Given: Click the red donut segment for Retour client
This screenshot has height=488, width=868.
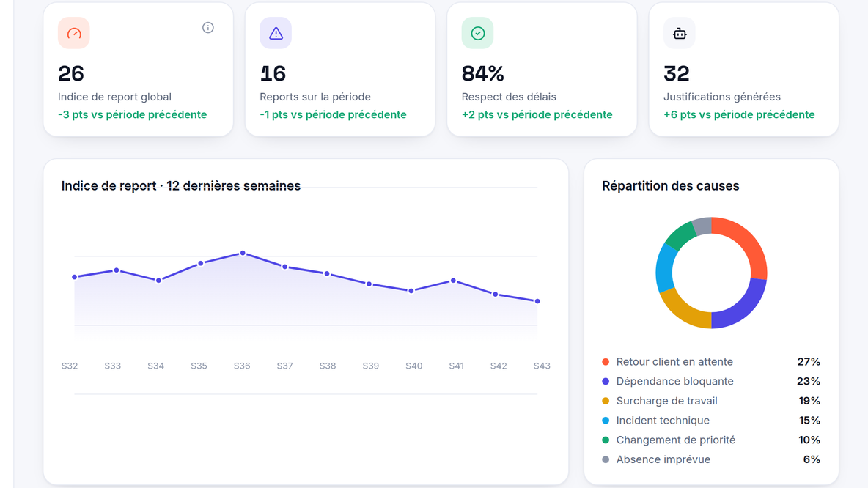Looking at the screenshot, I should point(748,240).
